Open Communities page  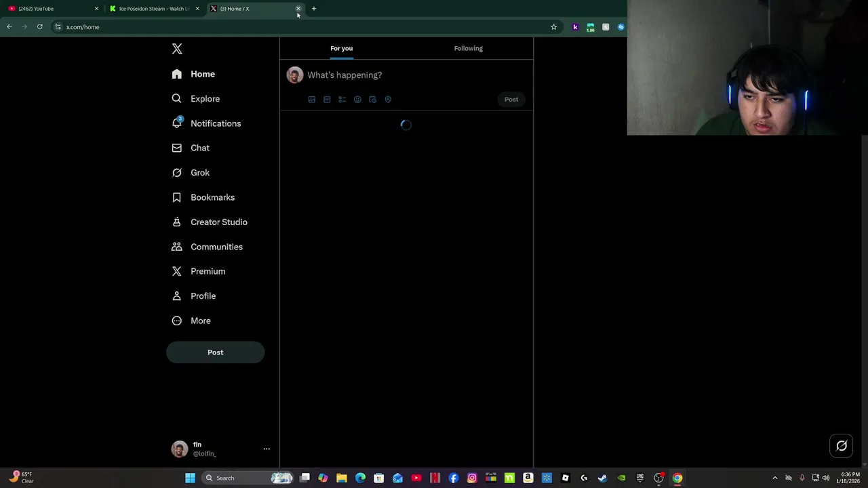click(207, 247)
